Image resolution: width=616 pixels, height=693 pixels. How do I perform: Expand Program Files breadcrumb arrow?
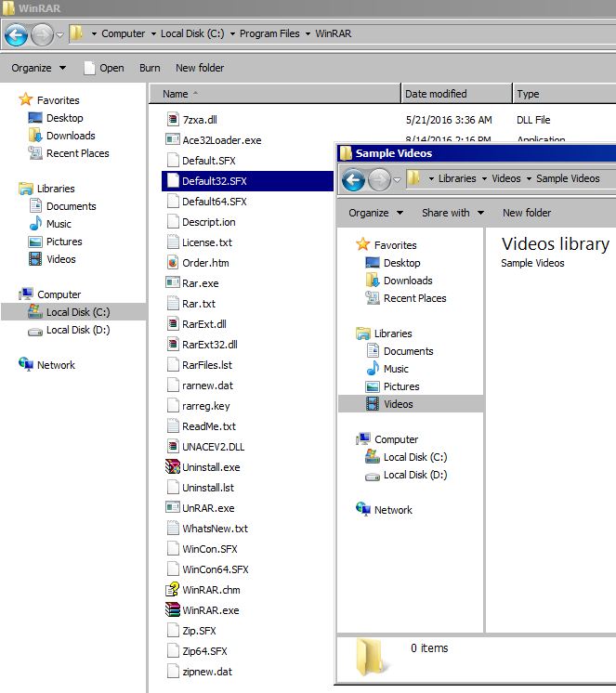[308, 34]
